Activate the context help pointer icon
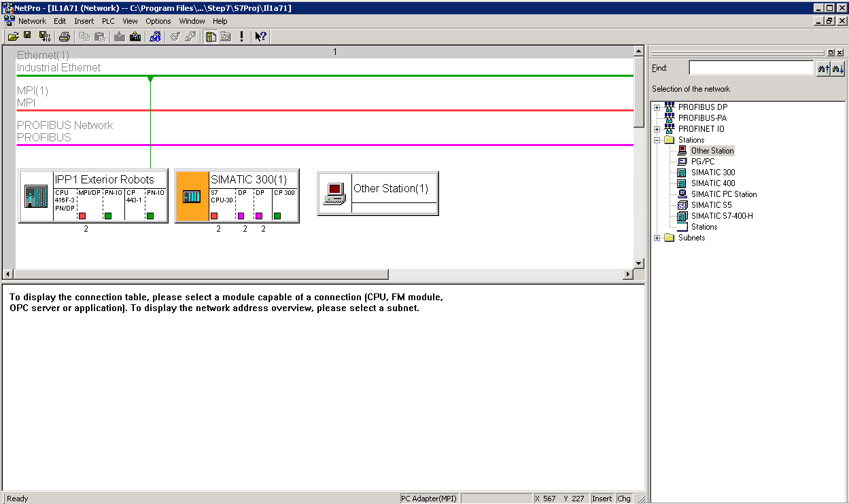849x504 pixels. tap(260, 36)
